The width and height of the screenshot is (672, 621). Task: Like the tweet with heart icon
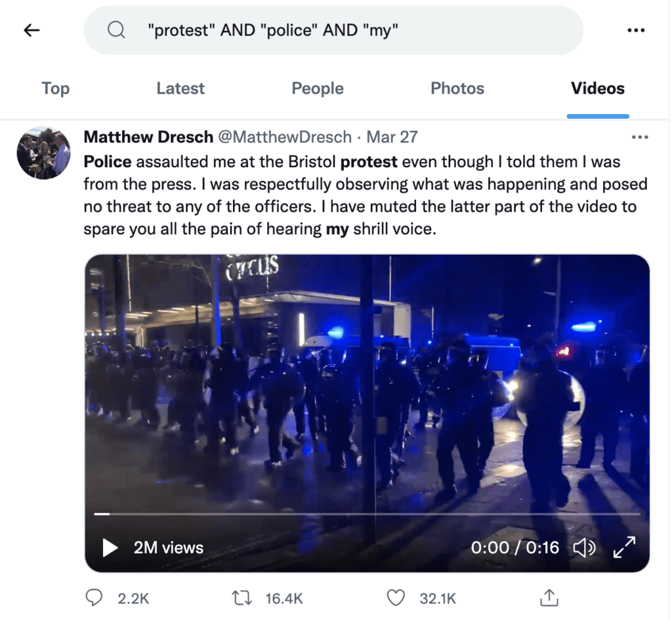point(396,597)
